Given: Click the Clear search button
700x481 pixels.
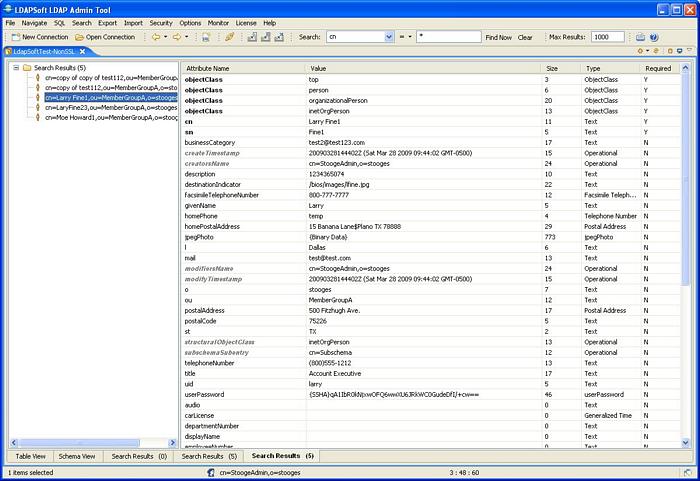Looking at the screenshot, I should (x=525, y=37).
